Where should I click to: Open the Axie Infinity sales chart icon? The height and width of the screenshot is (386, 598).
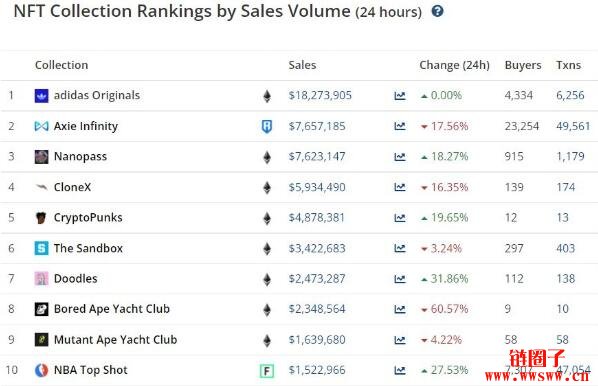click(400, 126)
